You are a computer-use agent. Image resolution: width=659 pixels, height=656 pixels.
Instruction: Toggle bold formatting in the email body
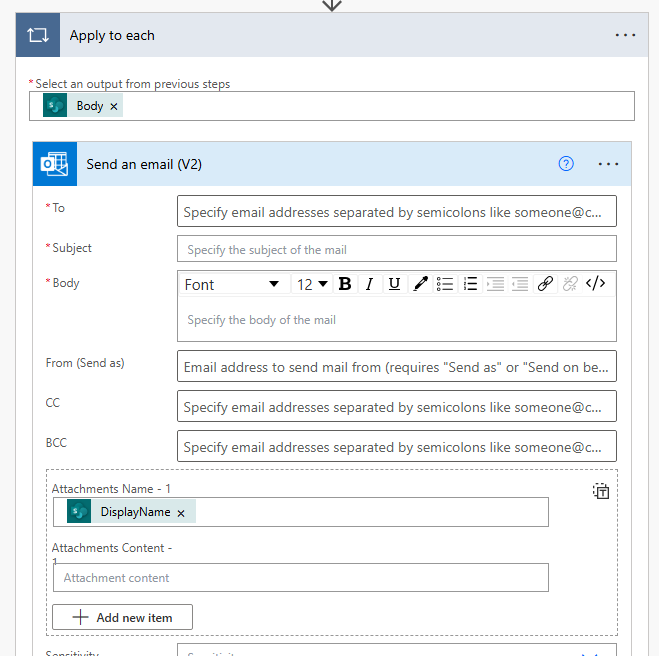pos(345,284)
